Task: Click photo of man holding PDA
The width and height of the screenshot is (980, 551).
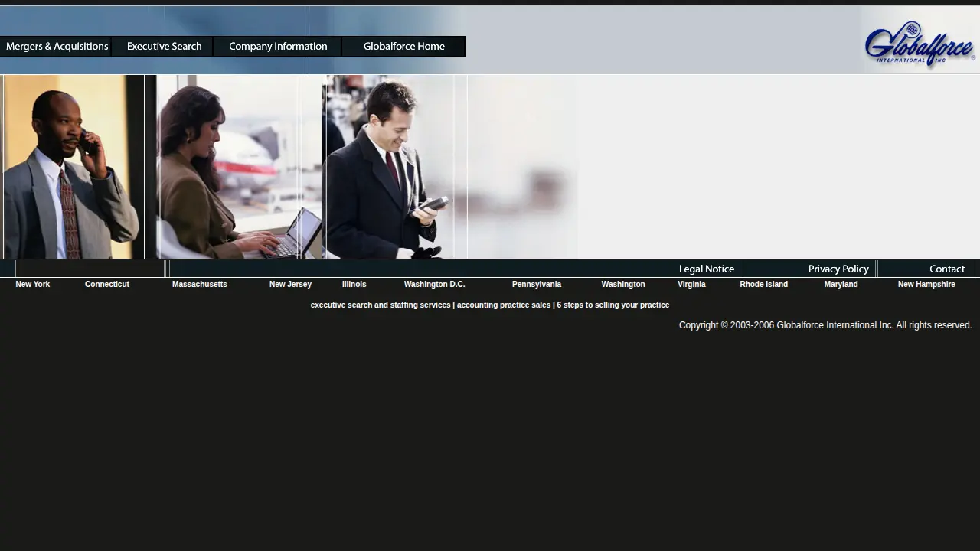Action: point(395,167)
